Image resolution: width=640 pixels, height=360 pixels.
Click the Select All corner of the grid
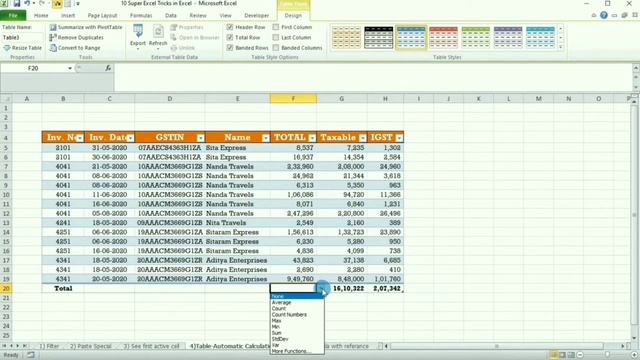click(x=6, y=99)
